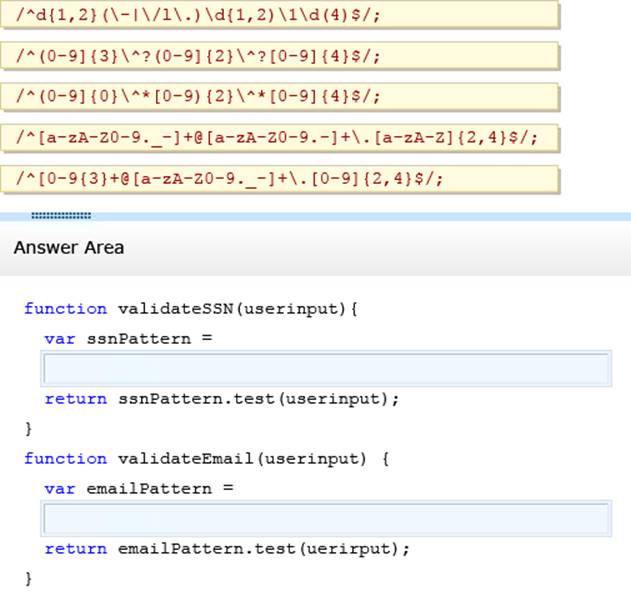The width and height of the screenshot is (631, 596).
Task: Click the empty emailPattern answer box
Action: (326, 519)
